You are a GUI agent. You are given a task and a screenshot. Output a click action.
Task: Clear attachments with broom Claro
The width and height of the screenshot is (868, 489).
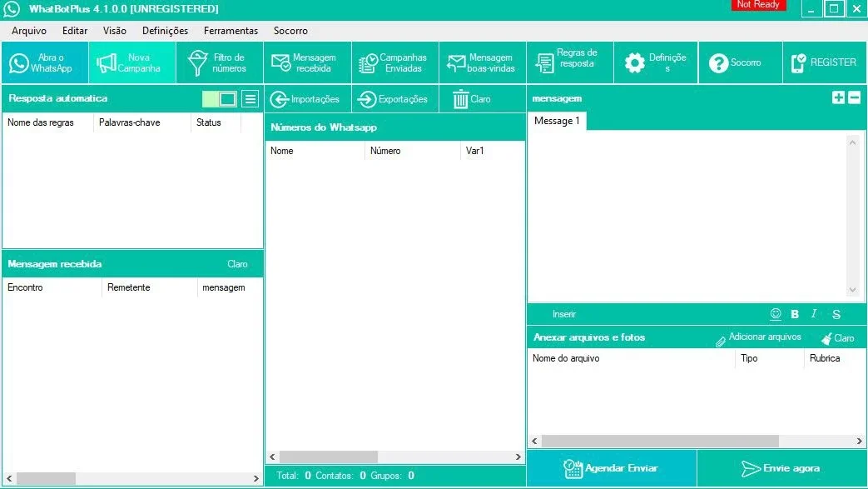click(x=837, y=338)
